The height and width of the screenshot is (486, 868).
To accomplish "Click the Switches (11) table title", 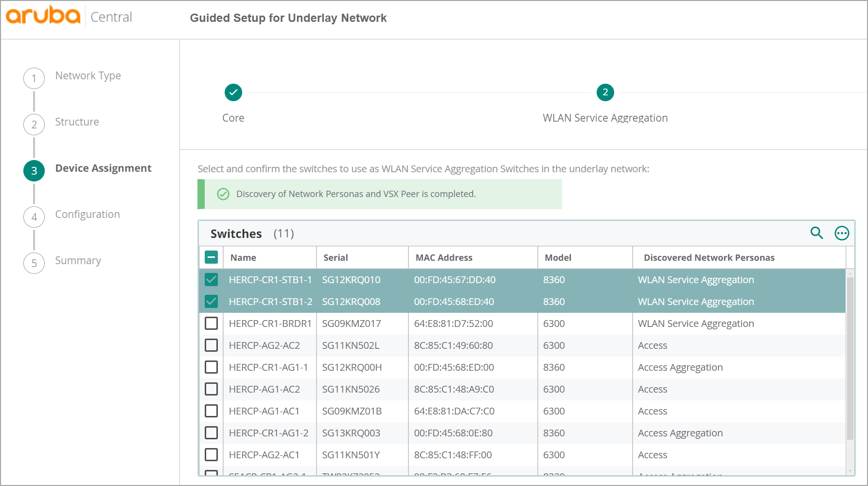I will [252, 234].
